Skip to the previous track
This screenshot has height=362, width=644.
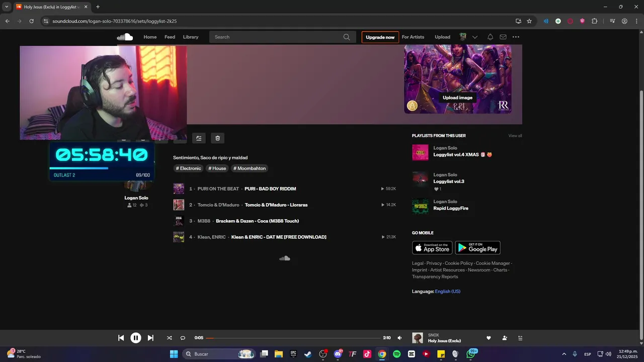click(121, 338)
